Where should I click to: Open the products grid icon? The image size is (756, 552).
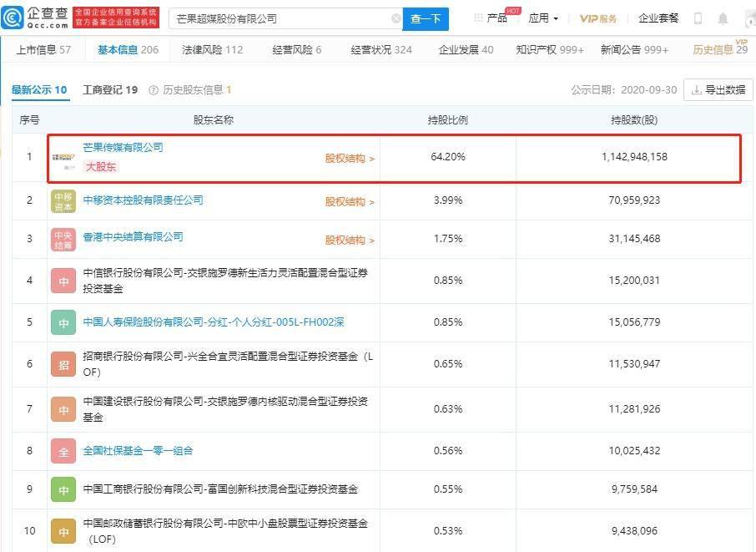pyautogui.click(x=478, y=18)
